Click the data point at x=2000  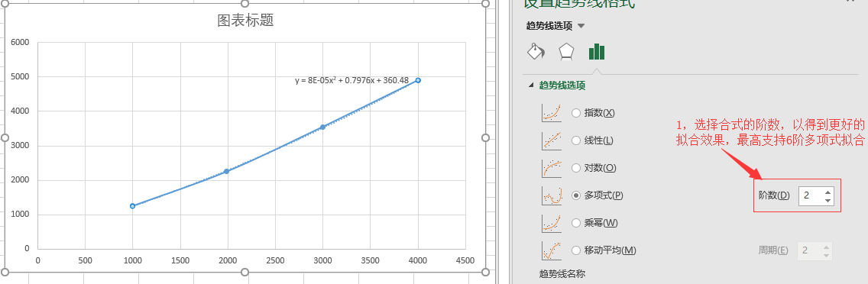coord(226,172)
